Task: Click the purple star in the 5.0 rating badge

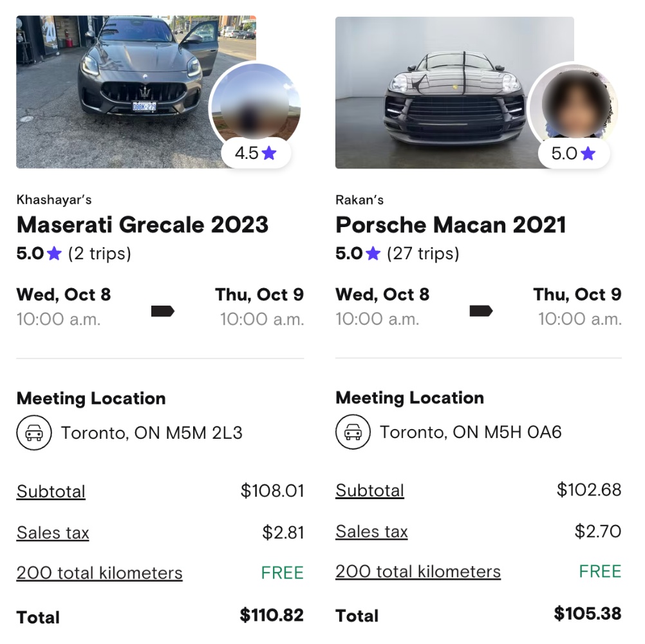Action: click(588, 153)
